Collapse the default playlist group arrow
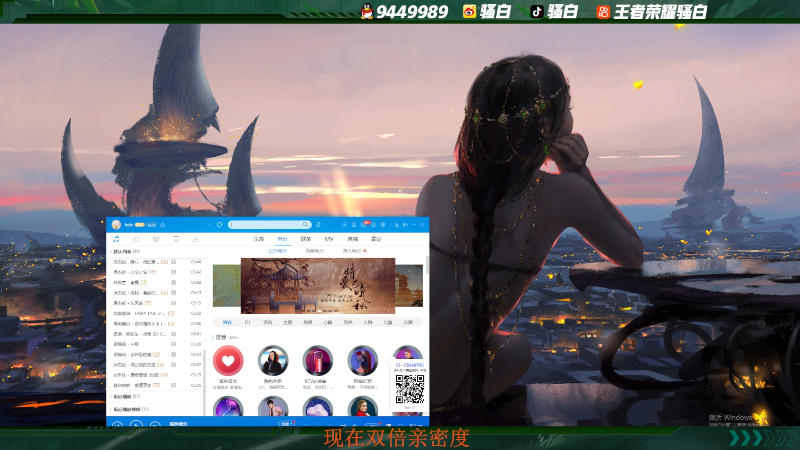This screenshot has width=800, height=450. click(111, 252)
